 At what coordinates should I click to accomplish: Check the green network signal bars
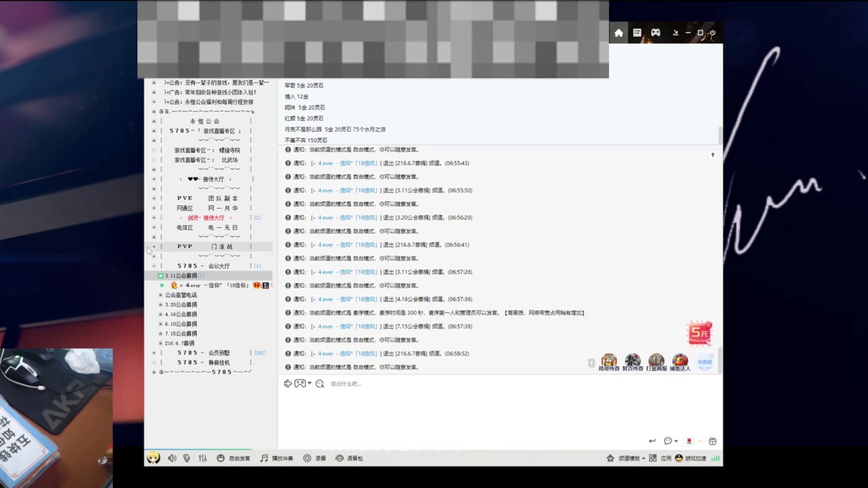tap(716, 458)
